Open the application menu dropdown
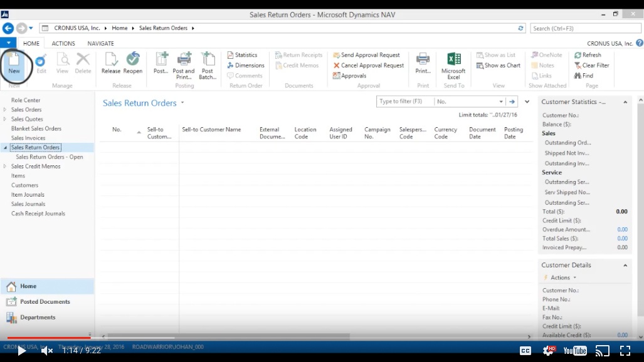 8,43
